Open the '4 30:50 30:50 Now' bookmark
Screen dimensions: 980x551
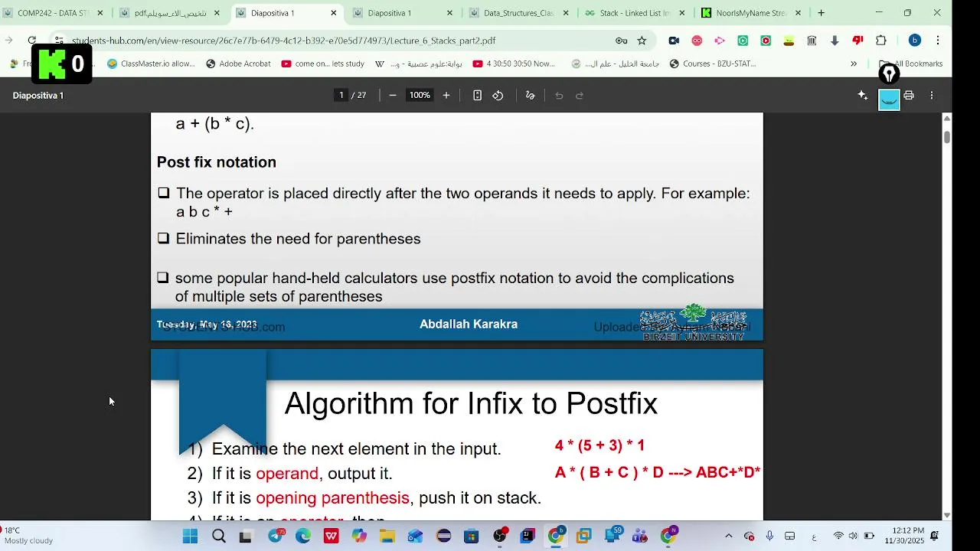pyautogui.click(x=514, y=64)
